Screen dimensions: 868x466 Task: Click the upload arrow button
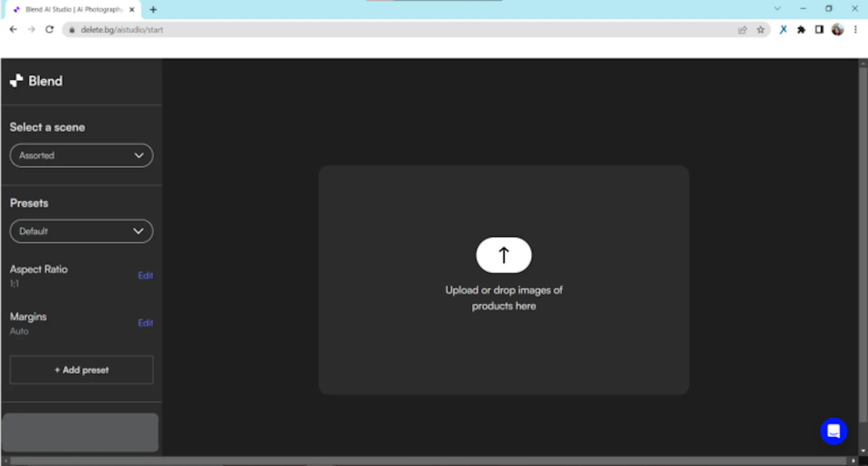504,255
